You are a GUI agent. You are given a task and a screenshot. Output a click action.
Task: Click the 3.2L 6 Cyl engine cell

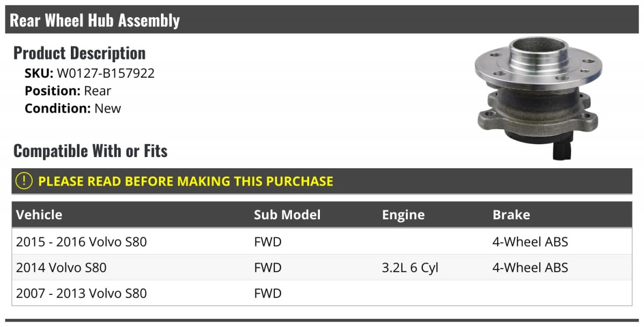410,267
